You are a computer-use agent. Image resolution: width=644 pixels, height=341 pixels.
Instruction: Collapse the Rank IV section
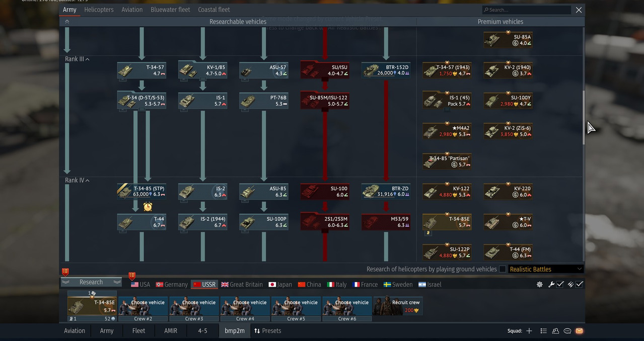pyautogui.click(x=88, y=181)
